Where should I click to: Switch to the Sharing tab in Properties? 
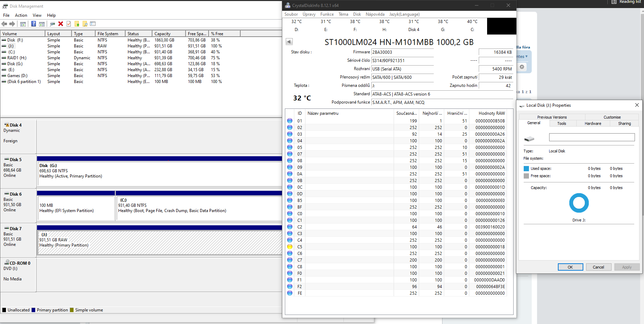(624, 123)
